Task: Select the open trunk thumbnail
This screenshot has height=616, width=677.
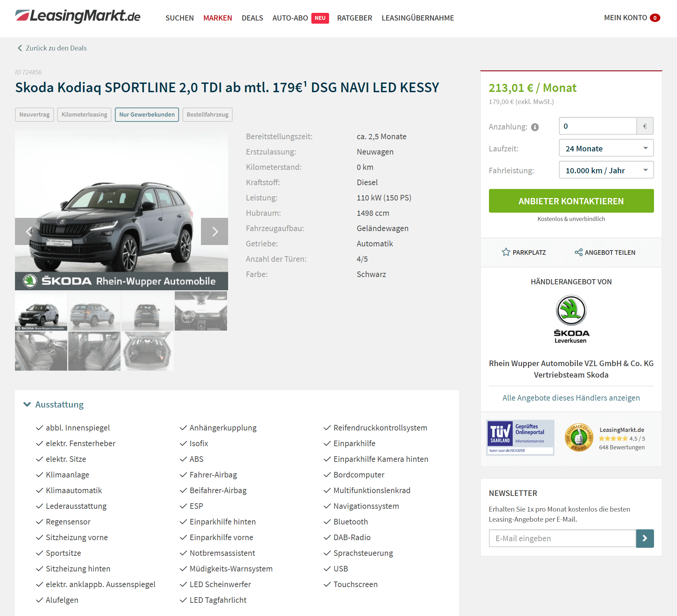Action: pos(148,351)
